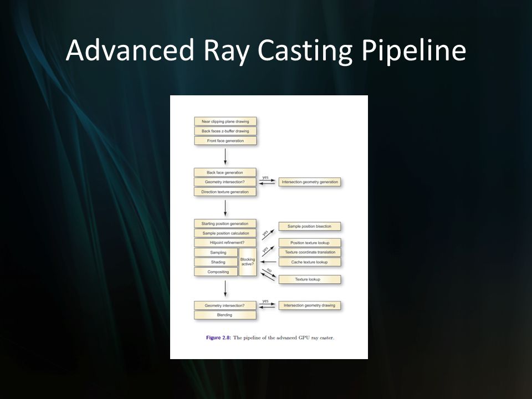Select the 'Back faces z-buffer drawing' box
Viewport: 532px width, 399px height.
tap(226, 131)
